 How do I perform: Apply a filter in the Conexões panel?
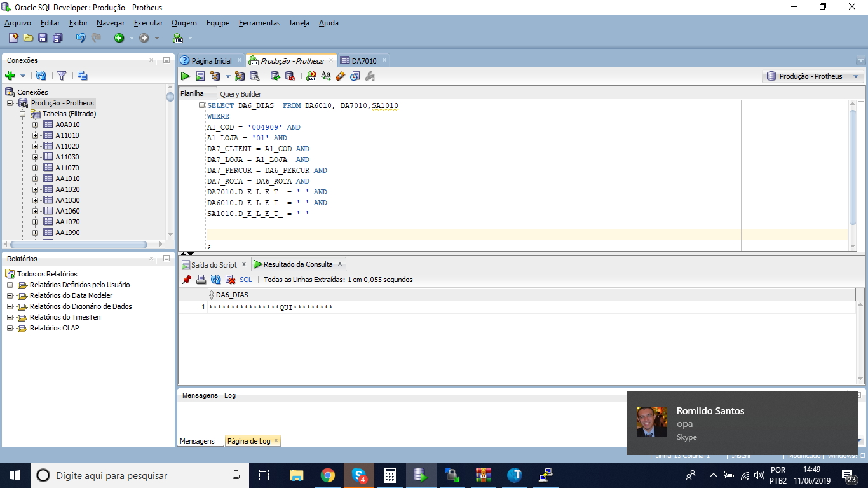62,76
